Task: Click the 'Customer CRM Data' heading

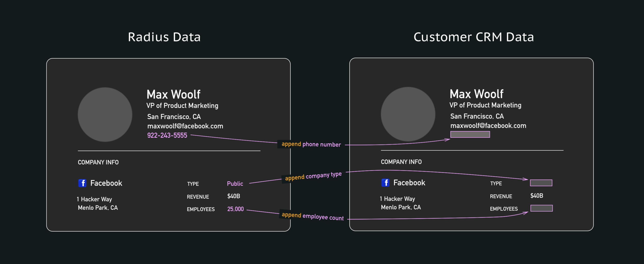Action: point(474,37)
